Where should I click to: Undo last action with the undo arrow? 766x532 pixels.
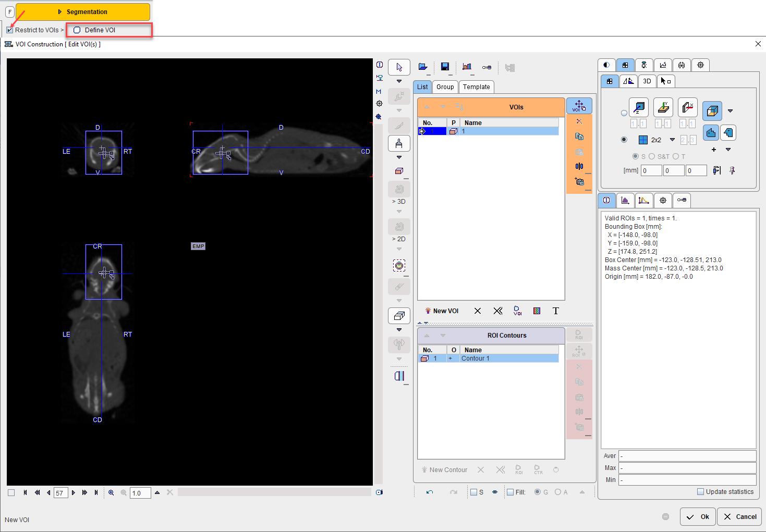[430, 492]
